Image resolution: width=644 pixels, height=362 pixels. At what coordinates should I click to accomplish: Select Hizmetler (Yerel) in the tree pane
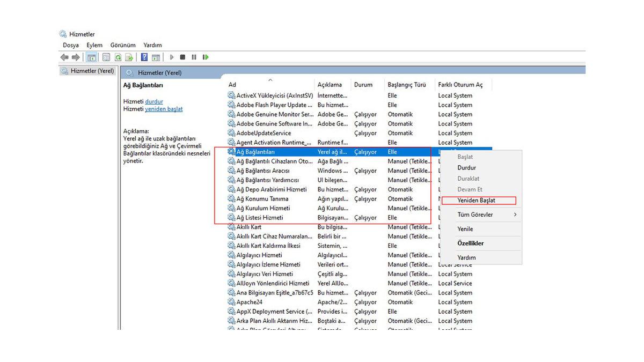point(92,71)
